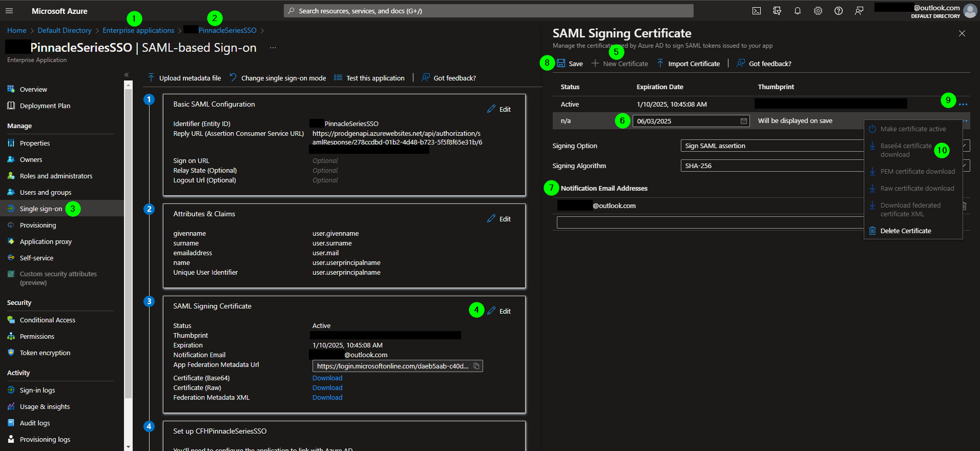Click the Save disk icon
980x451 pixels.
point(561,64)
